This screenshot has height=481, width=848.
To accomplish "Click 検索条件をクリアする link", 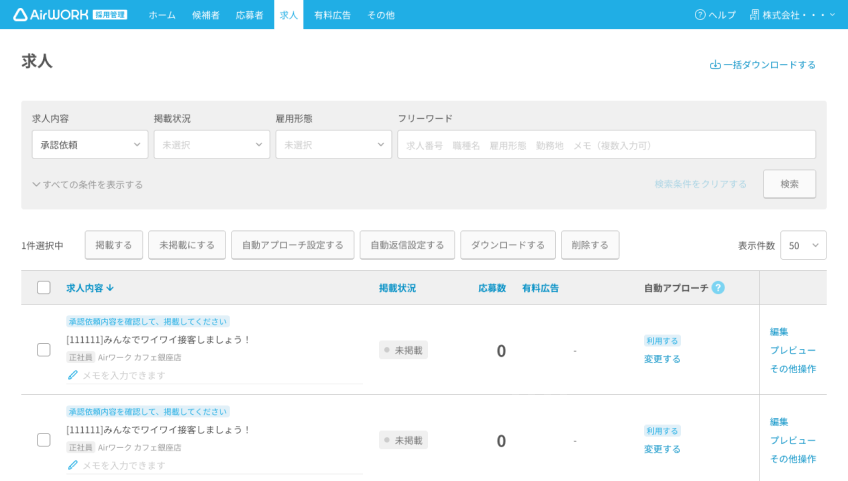I will [x=700, y=184].
